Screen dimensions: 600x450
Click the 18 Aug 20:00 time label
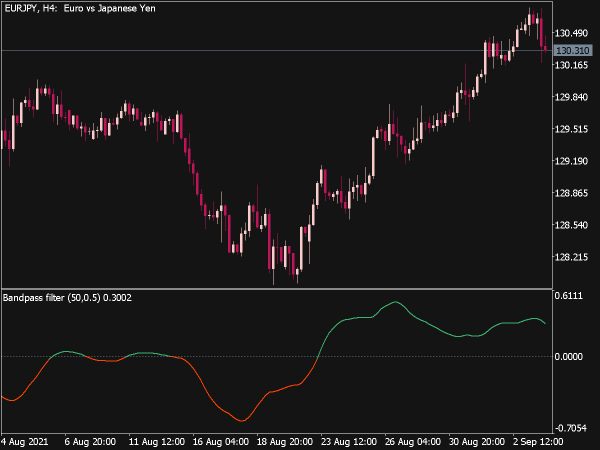click(285, 442)
